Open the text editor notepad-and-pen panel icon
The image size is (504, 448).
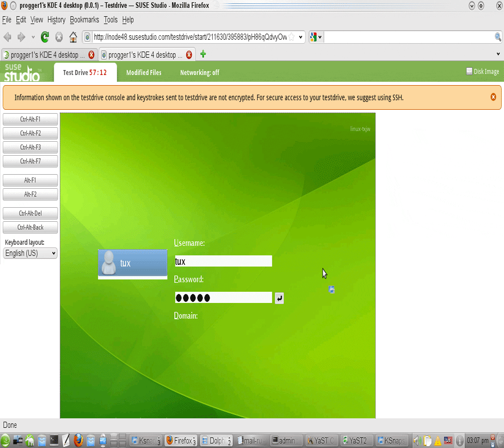pos(66,440)
